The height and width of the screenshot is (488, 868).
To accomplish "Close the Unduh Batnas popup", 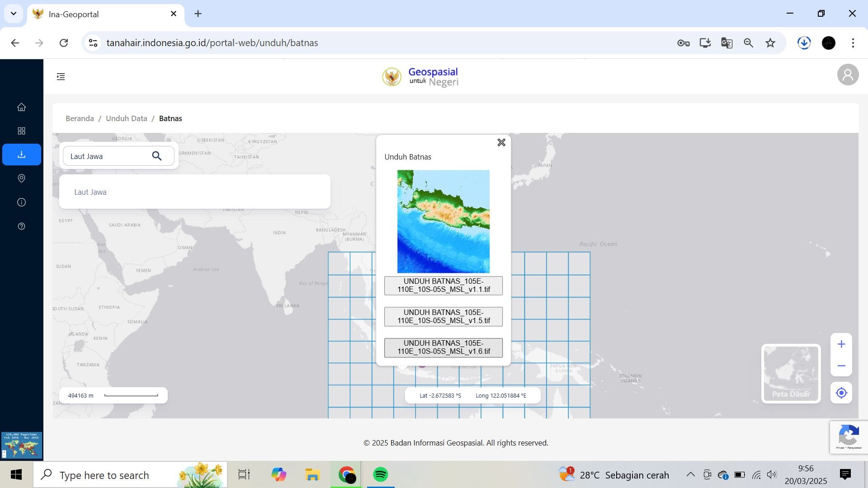I will click(501, 142).
